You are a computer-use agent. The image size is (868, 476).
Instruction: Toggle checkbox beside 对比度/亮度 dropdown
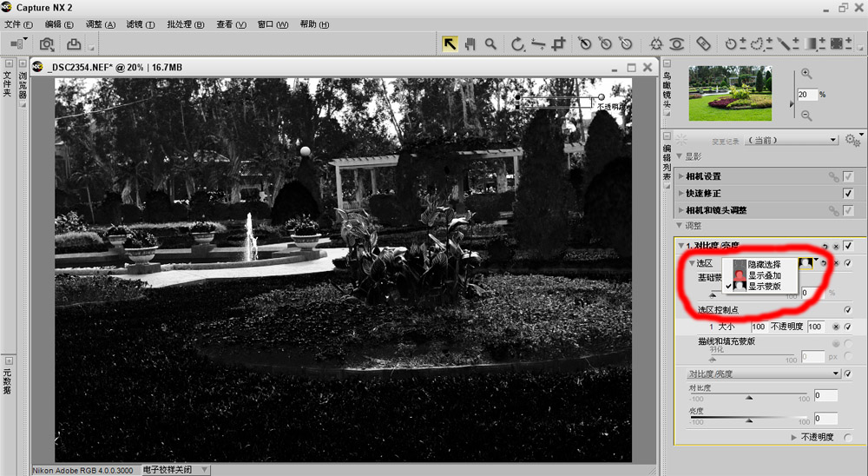847,374
